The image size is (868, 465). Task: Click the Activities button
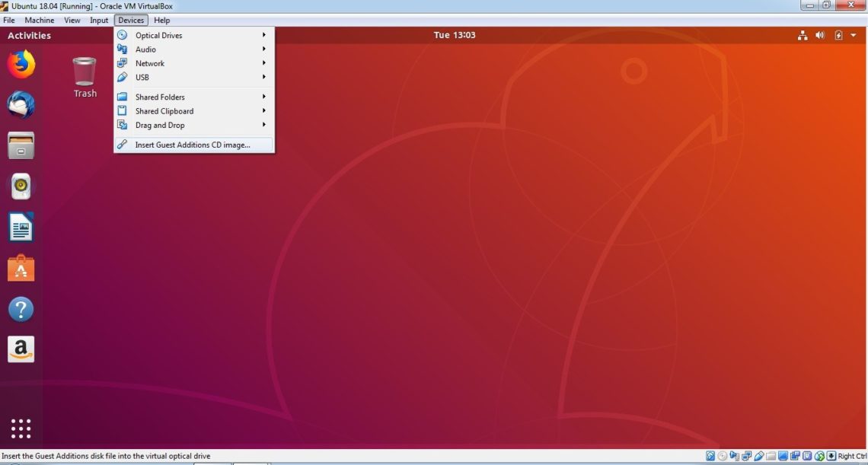pyautogui.click(x=29, y=35)
